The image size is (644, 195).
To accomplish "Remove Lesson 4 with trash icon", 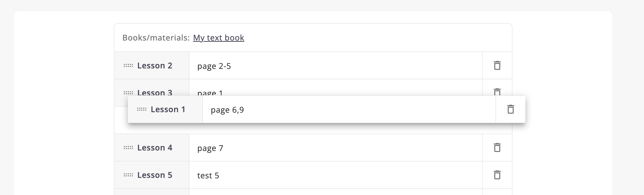I will (x=497, y=147).
